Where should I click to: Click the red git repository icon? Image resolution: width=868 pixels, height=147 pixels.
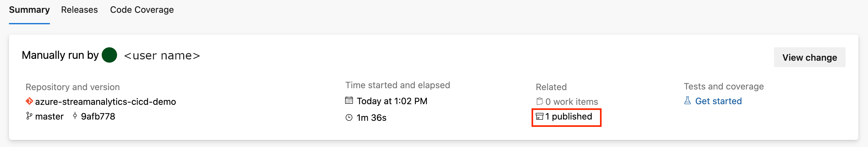pyautogui.click(x=29, y=101)
